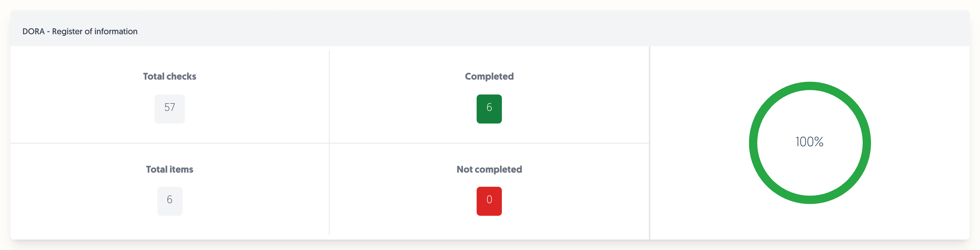980x250 pixels.
Task: Click the word checks in Total checks
Action: coord(181,76)
